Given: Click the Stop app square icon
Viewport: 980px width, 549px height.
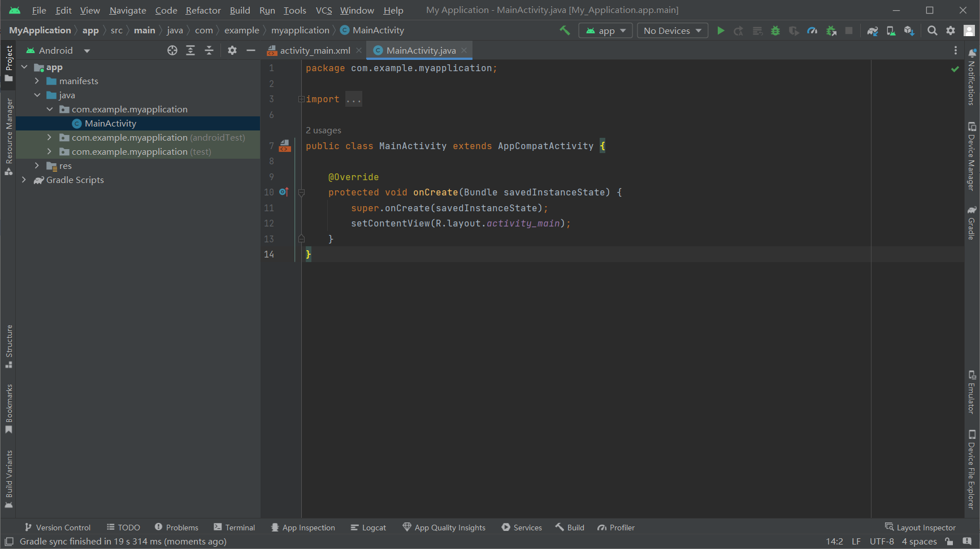Looking at the screenshot, I should [x=849, y=30].
